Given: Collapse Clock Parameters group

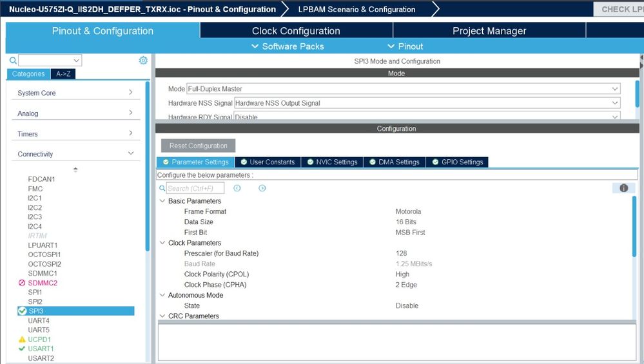Looking at the screenshot, I should coord(162,242).
